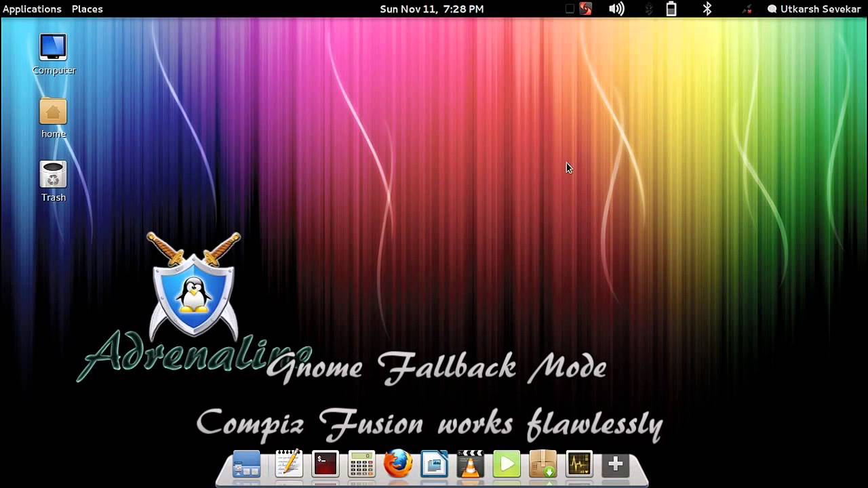Select the Computer desktop icon
The height and width of the screenshot is (488, 868).
coord(54,54)
